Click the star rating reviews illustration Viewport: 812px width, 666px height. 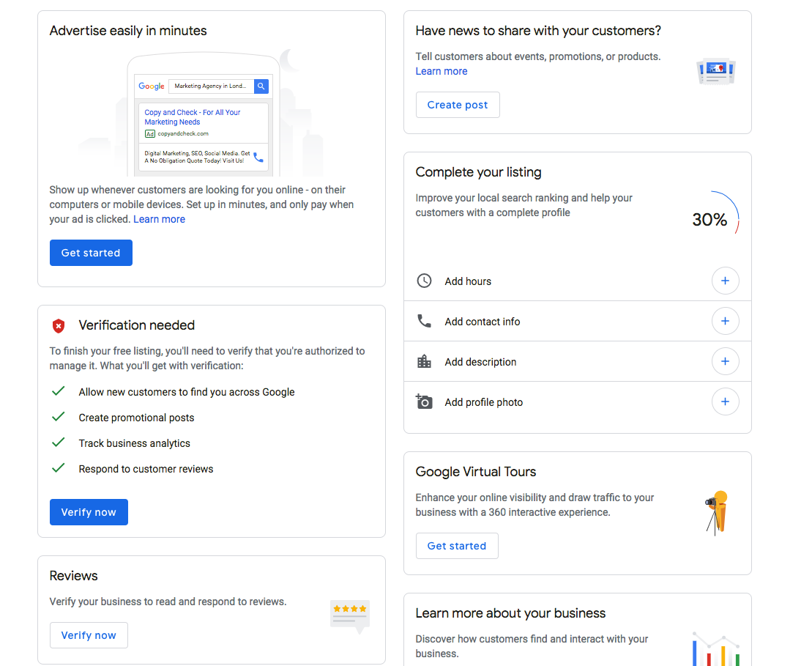click(350, 617)
